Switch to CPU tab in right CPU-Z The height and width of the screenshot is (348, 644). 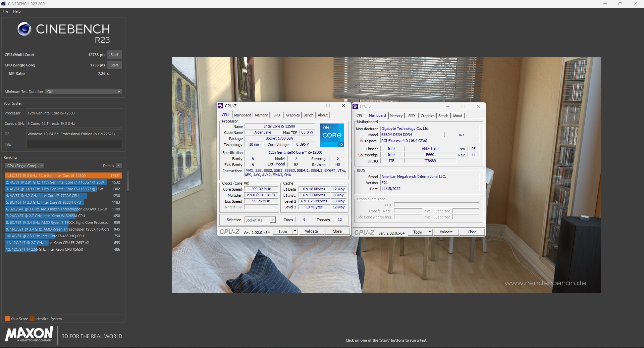pyautogui.click(x=360, y=116)
